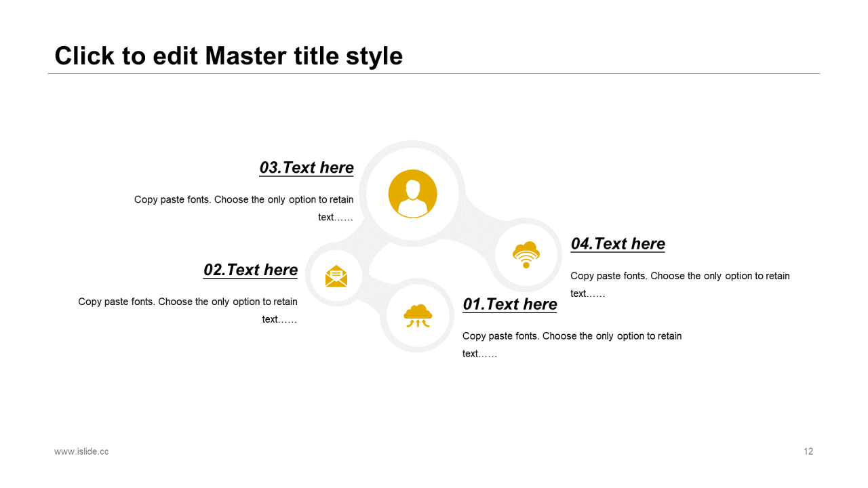This screenshot has height=488, width=868.
Task: Click the slide number 12
Action: pyautogui.click(x=808, y=451)
